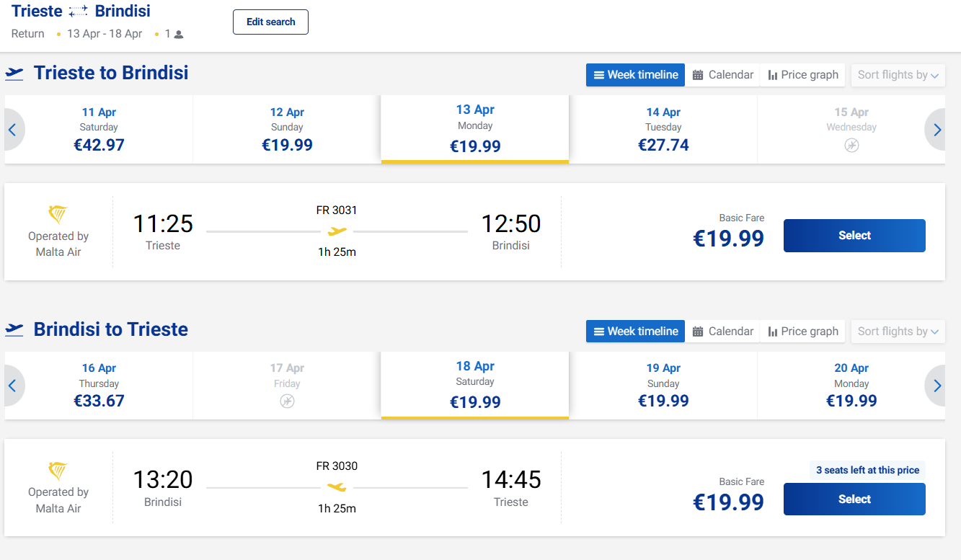Viewport: 961px width, 560px height.
Task: Switch return view to Calendar
Action: click(x=723, y=332)
